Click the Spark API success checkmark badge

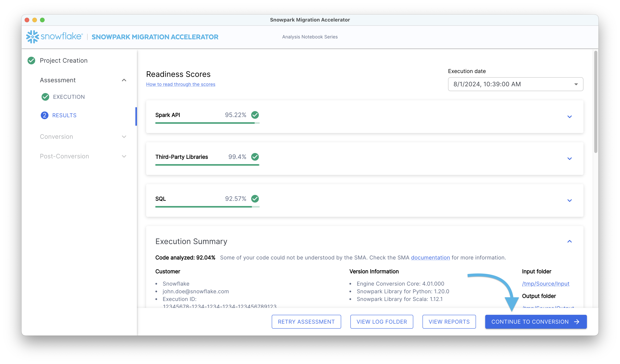pyautogui.click(x=255, y=115)
